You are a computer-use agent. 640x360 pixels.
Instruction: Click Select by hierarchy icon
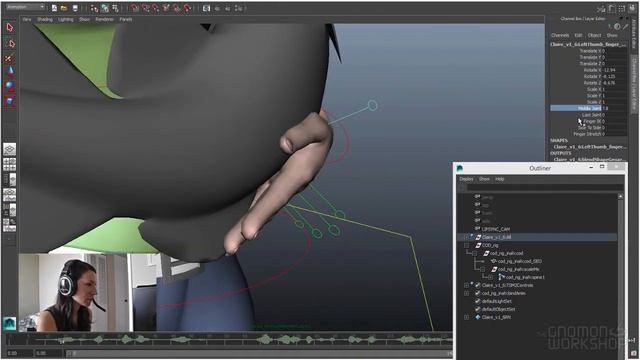[94, 8]
